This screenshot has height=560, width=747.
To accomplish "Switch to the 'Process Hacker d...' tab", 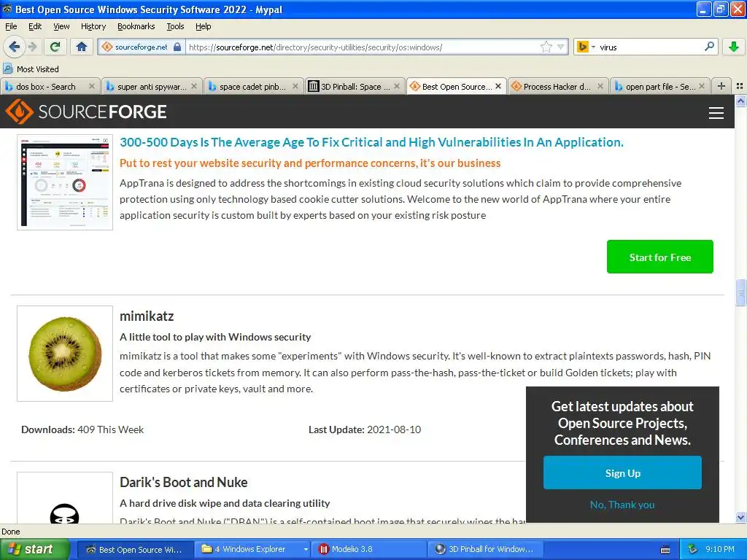I will (x=557, y=87).
